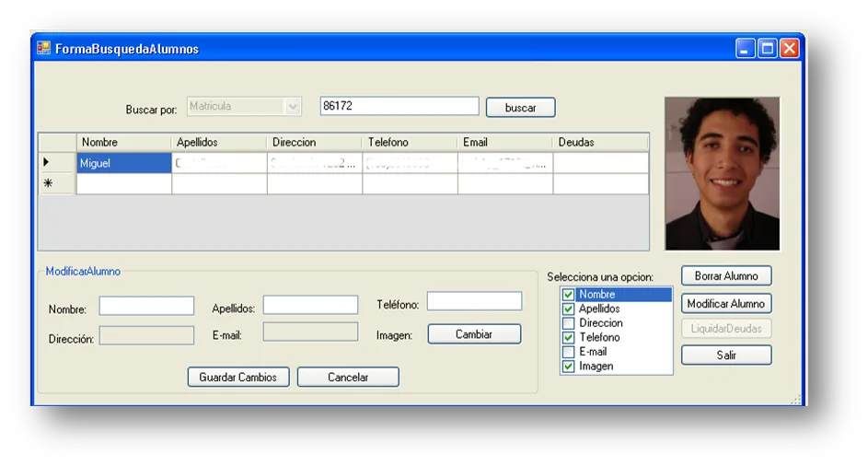
Task: Click Guardar Cambios button
Action: pyautogui.click(x=238, y=378)
